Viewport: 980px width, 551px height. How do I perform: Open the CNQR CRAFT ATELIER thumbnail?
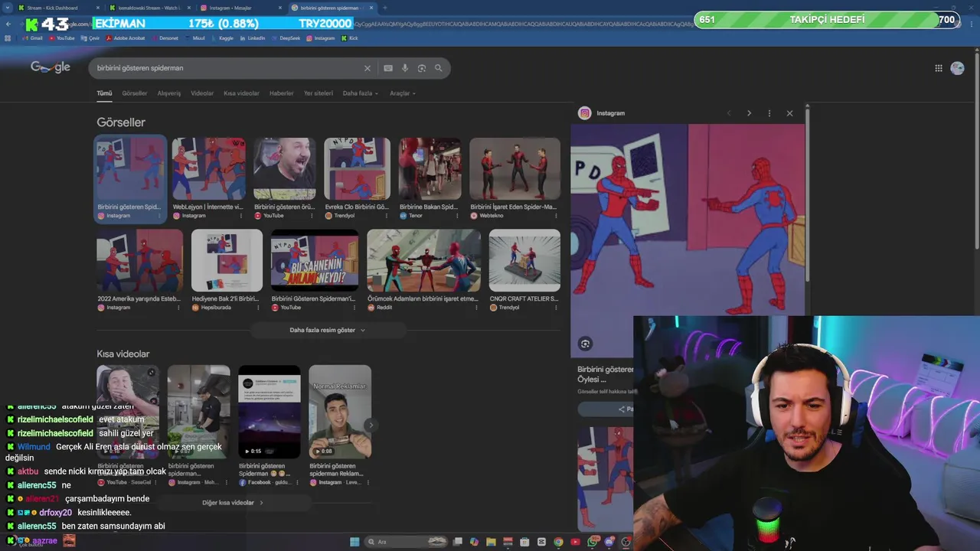coord(524,261)
